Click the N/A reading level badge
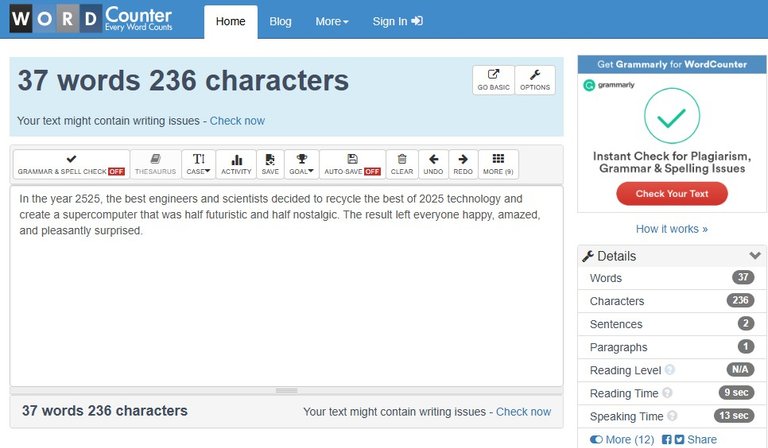This screenshot has width=768, height=448. pyautogui.click(x=740, y=370)
